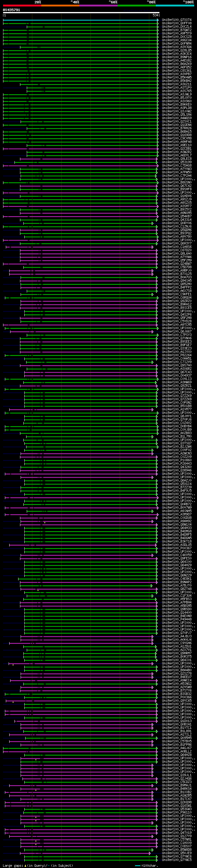The width and height of the screenshot is (197, 868).
Task: Select hit label UniRef100_B8GSN0
Action: coord(177,182)
